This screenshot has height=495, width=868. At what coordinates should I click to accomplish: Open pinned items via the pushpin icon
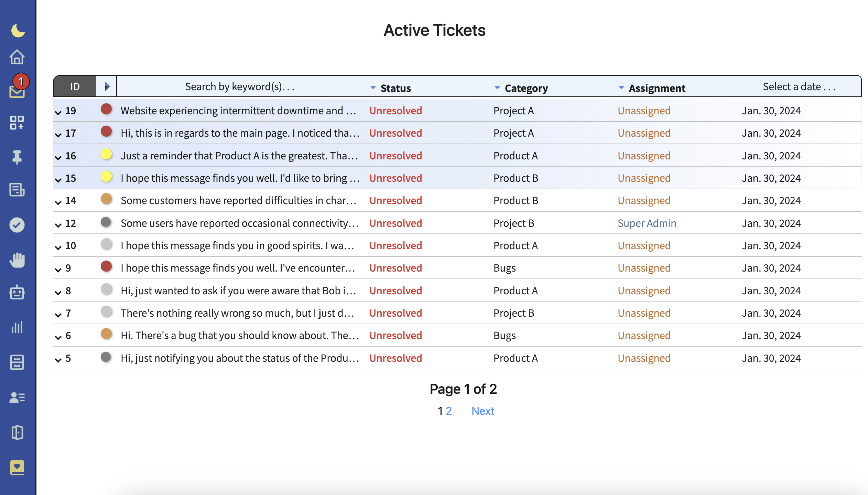pyautogui.click(x=17, y=157)
